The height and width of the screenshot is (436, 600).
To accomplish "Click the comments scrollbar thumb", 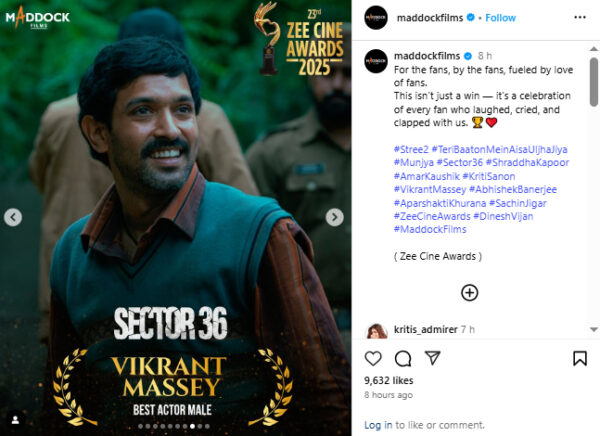I will [x=593, y=82].
